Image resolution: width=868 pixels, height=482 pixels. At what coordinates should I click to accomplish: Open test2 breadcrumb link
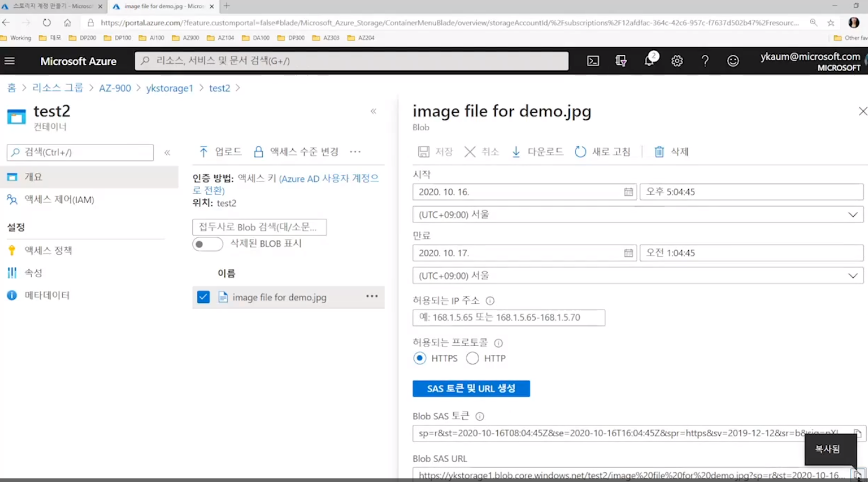point(219,88)
